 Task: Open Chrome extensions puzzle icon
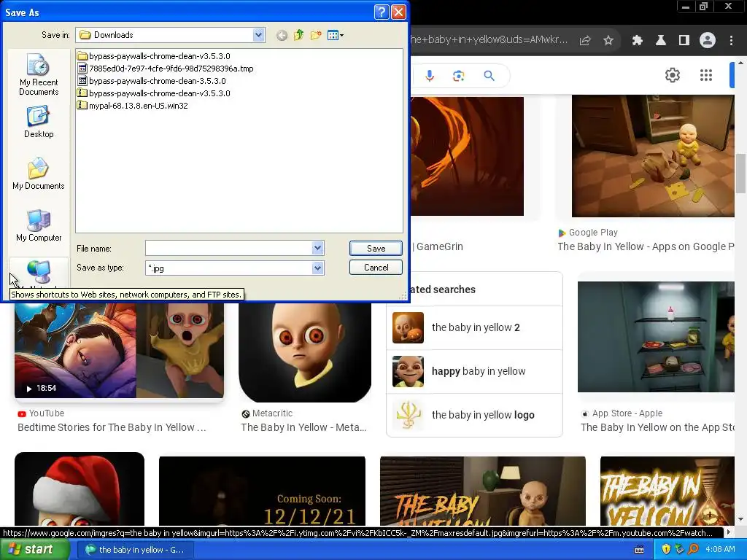(637, 41)
